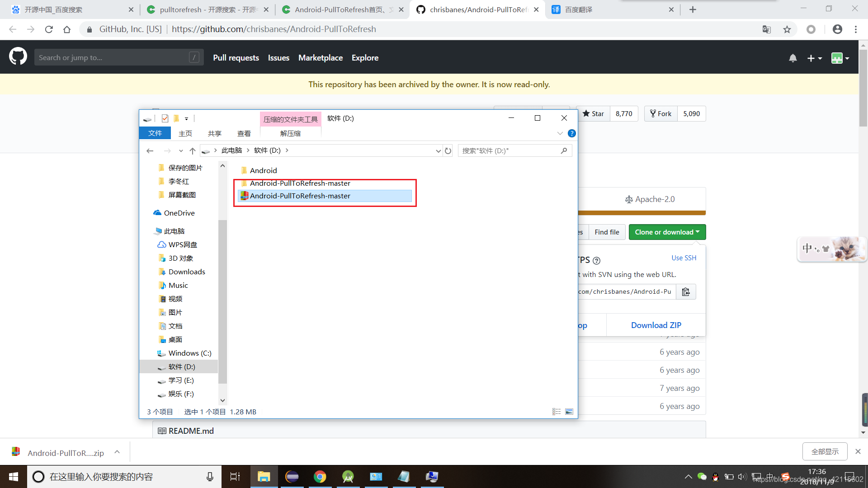Click the GitHub octocat logo

coord(18,57)
